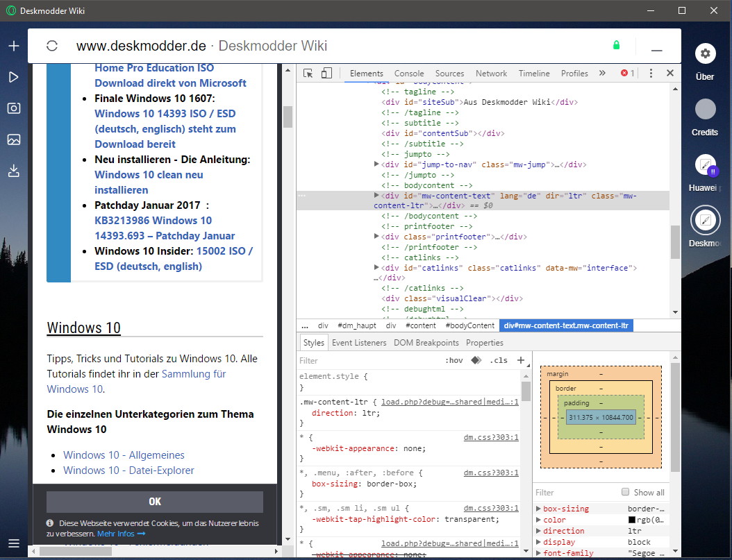
Task: Open dm.css source link for -webkit-appearance rule
Action: [x=490, y=437]
